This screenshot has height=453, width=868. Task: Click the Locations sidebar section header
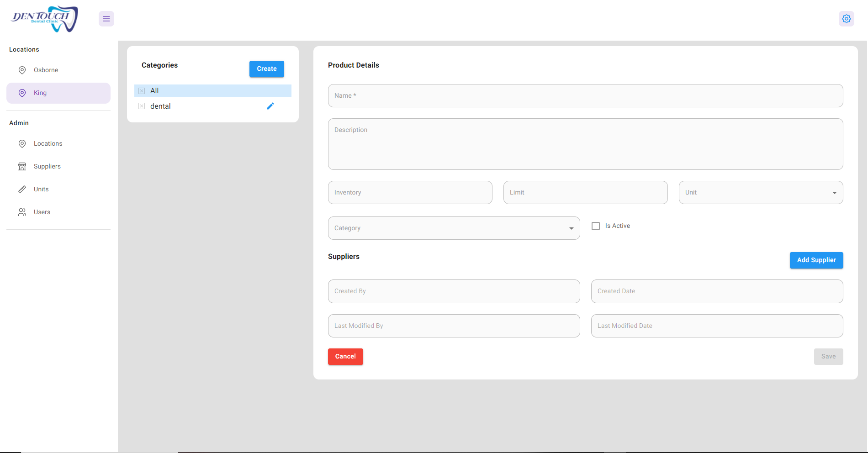click(x=24, y=49)
